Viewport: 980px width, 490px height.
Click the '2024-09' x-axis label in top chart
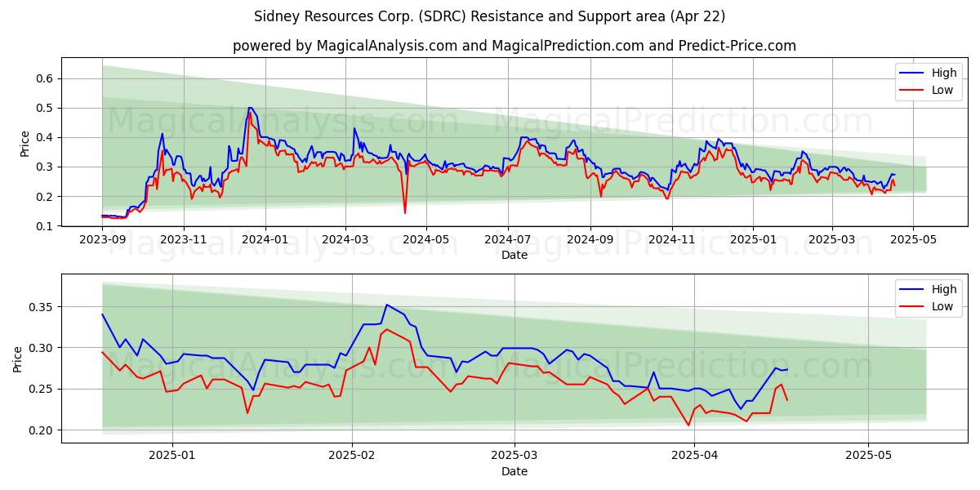(590, 241)
